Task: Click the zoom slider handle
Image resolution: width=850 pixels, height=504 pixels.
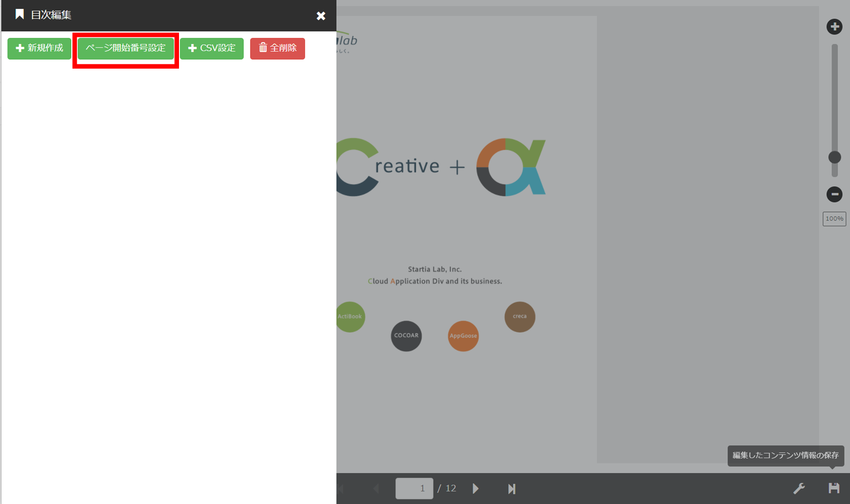Action: (834, 157)
